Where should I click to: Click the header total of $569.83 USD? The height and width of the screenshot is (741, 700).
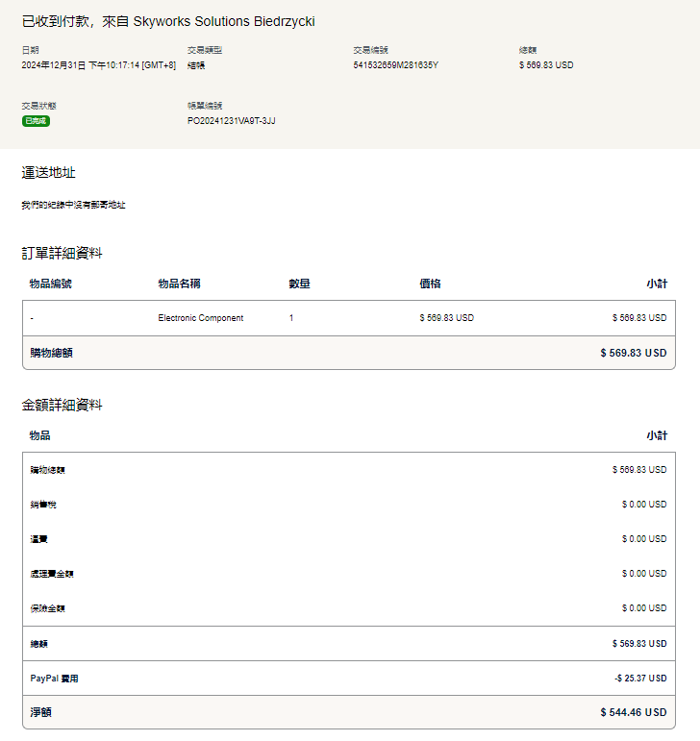tap(545, 65)
